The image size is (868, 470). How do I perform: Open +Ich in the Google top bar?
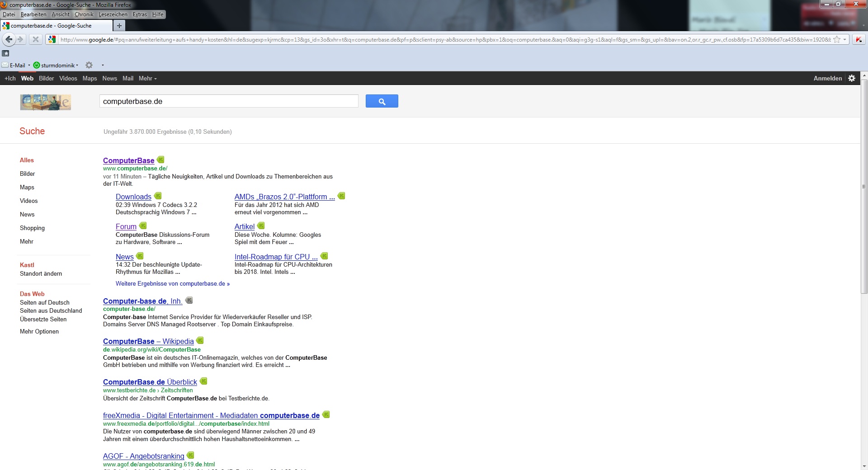[x=10, y=78]
